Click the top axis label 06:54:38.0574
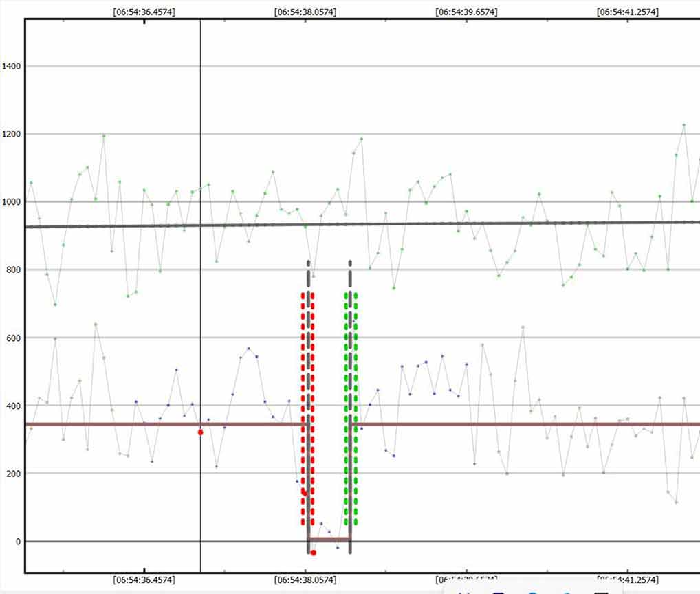Image resolution: width=700 pixels, height=594 pixels. (305, 12)
